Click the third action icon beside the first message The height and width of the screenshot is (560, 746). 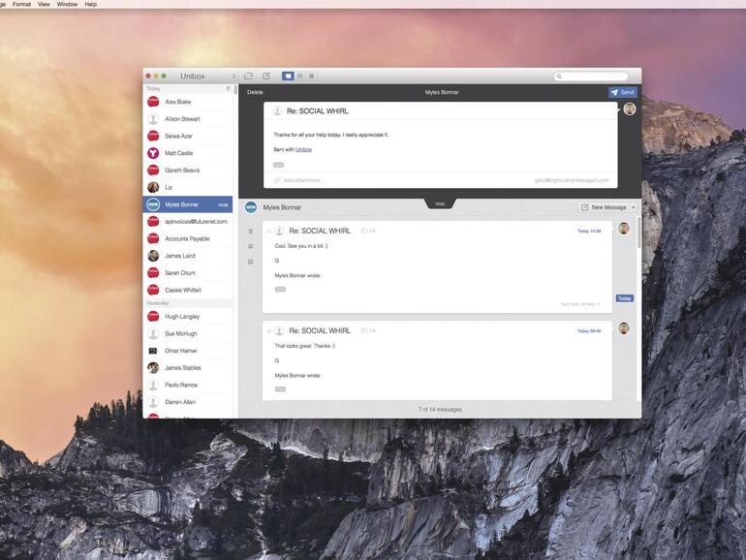[251, 262]
